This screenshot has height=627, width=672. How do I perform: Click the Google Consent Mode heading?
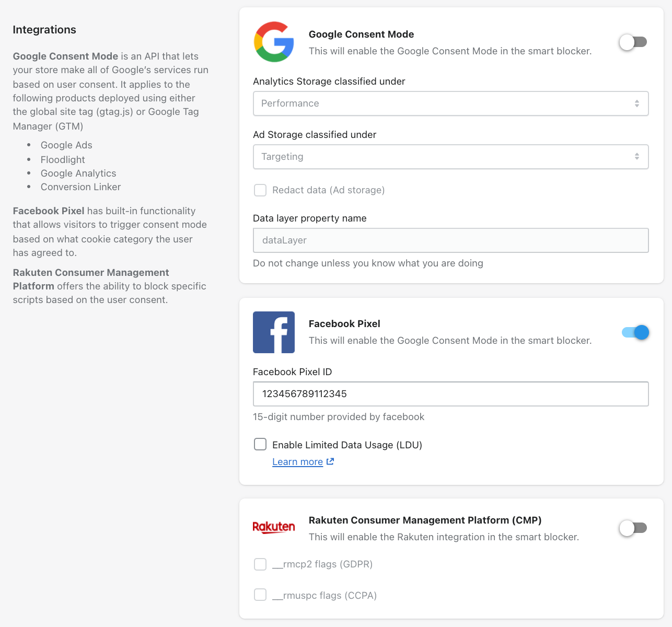pyautogui.click(x=361, y=34)
